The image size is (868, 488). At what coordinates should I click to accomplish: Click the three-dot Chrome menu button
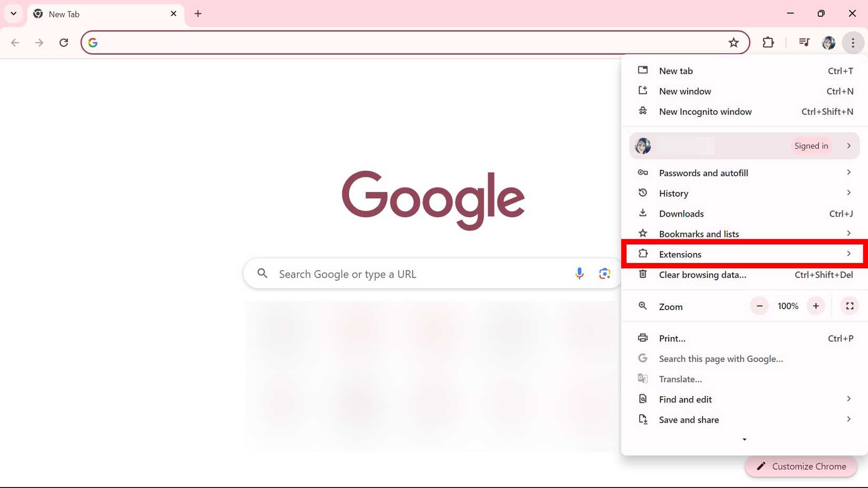click(853, 43)
